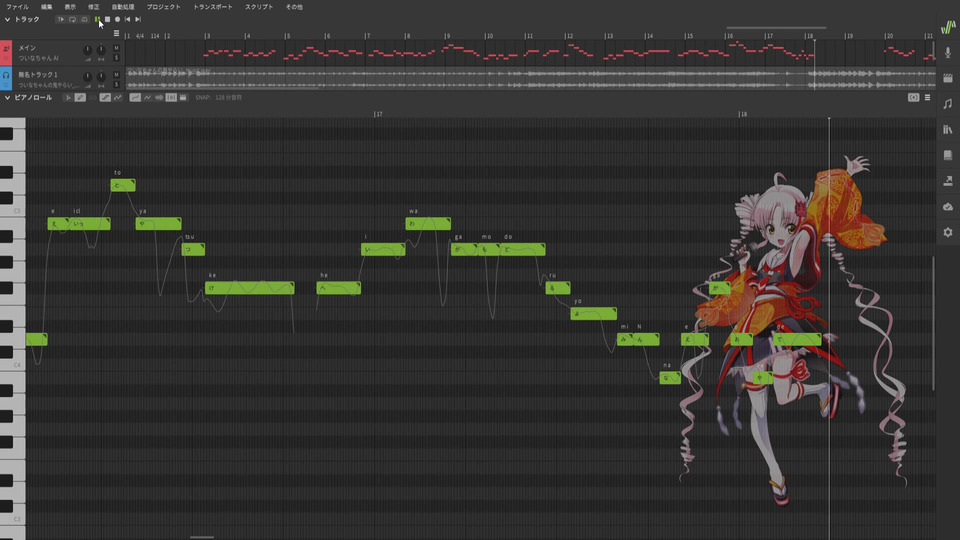Select the stepped line drawing tool
The image size is (960, 540).
point(105,97)
